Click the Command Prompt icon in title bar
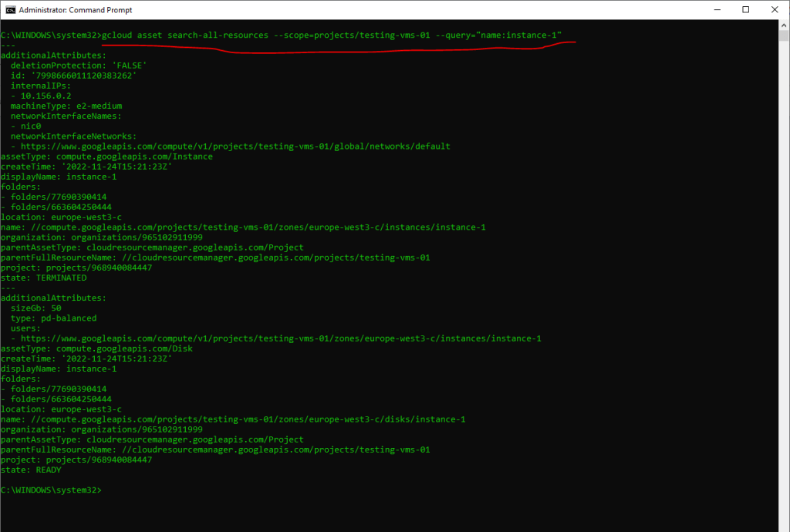Screen dimensions: 790x532 11,9
